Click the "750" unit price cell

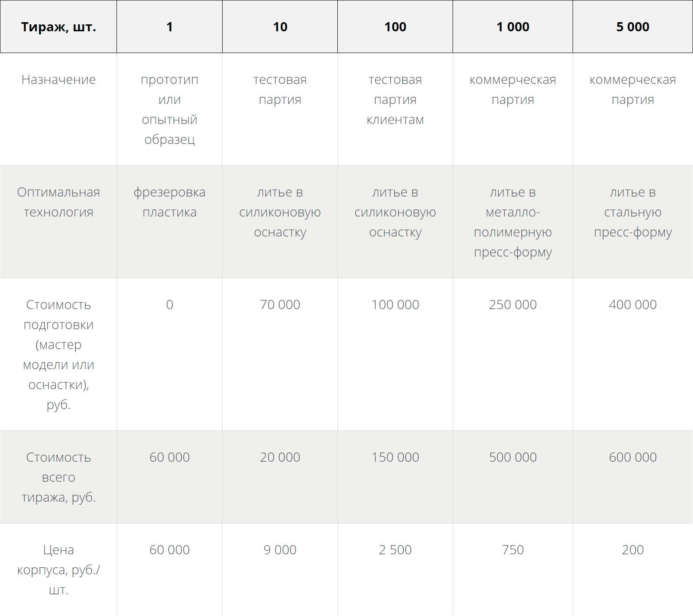pyautogui.click(x=513, y=550)
